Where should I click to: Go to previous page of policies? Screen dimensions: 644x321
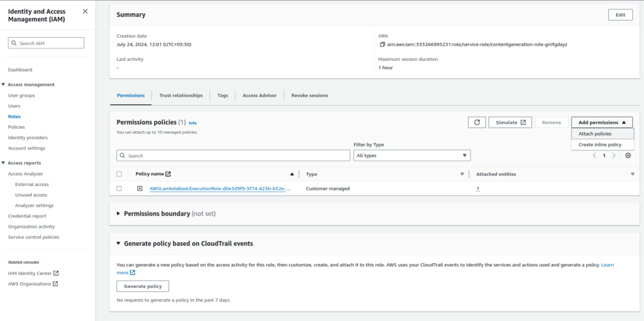click(x=594, y=156)
